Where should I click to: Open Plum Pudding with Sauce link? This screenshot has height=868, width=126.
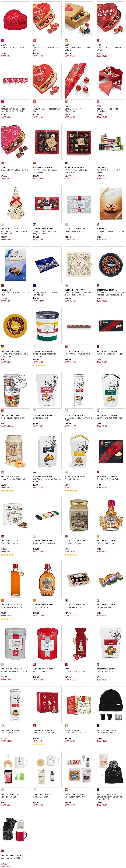coord(76,733)
